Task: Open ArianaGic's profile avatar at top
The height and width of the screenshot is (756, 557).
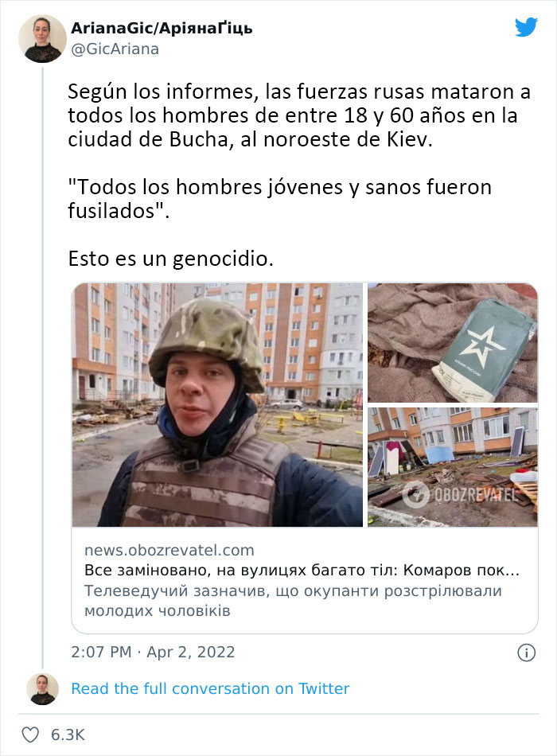Action: [x=42, y=38]
